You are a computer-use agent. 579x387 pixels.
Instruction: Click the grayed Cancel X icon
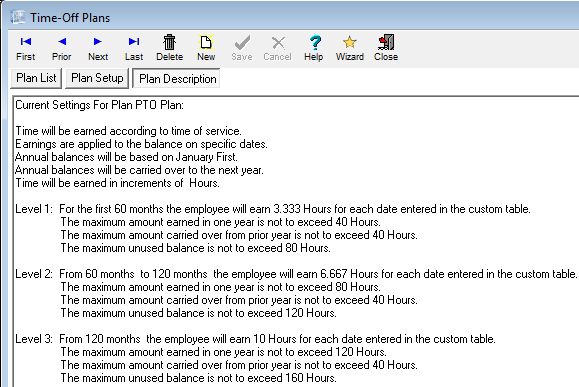[278, 43]
